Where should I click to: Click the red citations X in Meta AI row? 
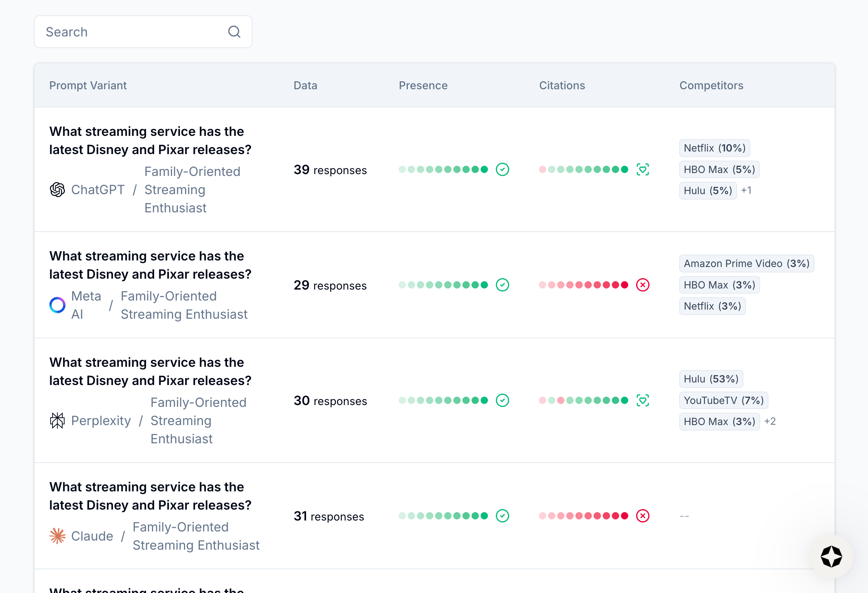pos(642,285)
